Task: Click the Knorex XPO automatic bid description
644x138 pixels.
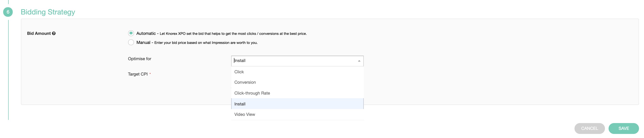Action: (233, 34)
